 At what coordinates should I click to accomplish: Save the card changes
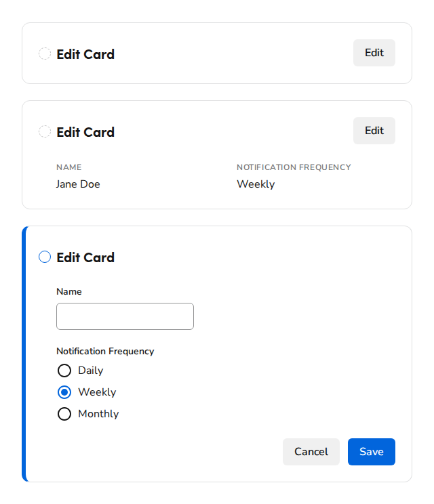pos(371,452)
